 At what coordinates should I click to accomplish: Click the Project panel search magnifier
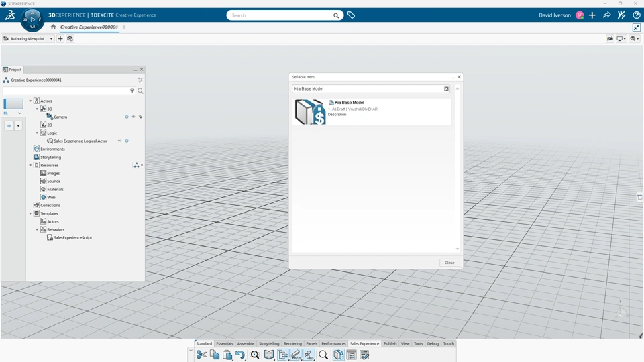[140, 90]
